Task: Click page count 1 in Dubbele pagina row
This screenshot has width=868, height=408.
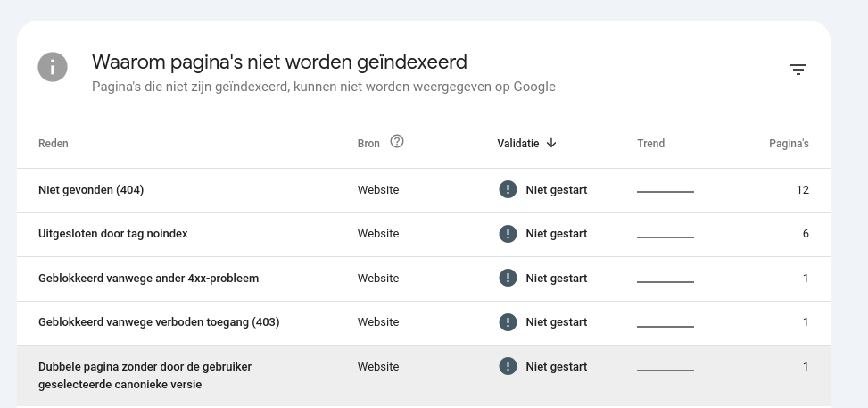Action: click(806, 366)
